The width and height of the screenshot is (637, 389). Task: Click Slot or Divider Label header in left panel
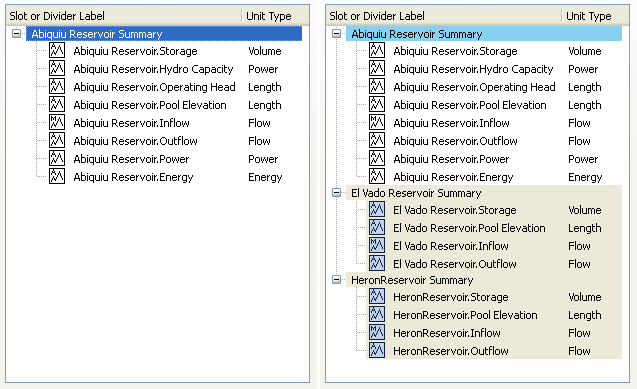click(x=57, y=16)
